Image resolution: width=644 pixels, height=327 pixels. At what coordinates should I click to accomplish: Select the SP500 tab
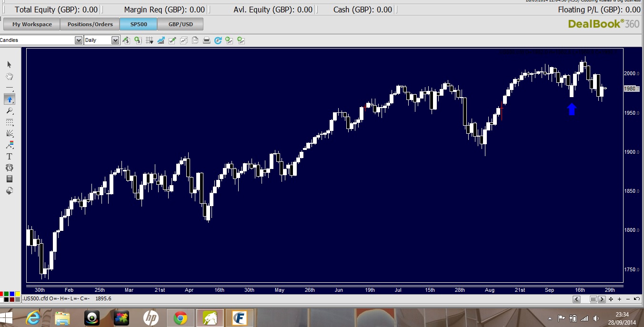tap(139, 24)
